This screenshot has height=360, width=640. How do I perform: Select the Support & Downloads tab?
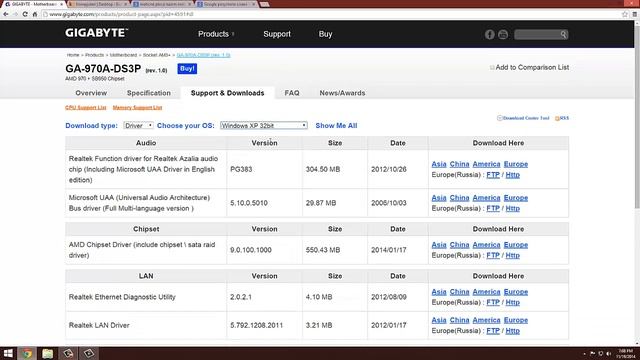click(x=227, y=93)
